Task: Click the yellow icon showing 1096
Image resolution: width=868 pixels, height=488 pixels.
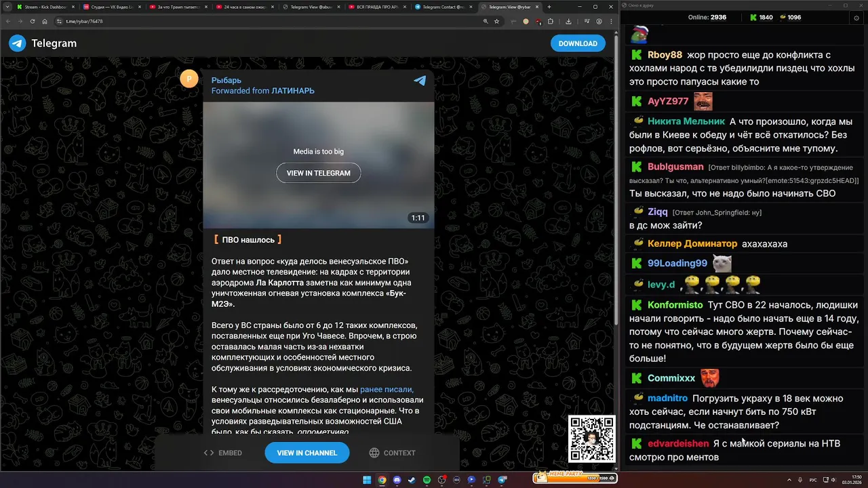Action: click(783, 17)
